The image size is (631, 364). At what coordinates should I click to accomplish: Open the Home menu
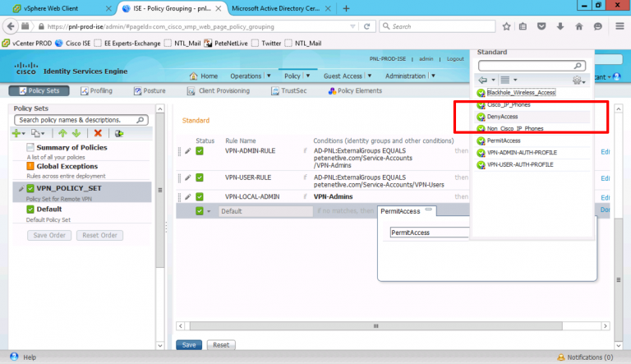(x=204, y=76)
